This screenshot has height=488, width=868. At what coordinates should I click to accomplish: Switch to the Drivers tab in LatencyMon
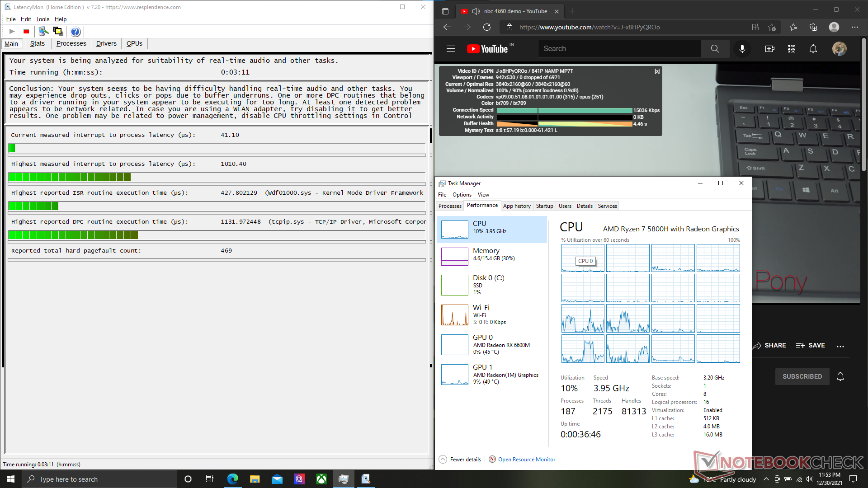point(106,44)
